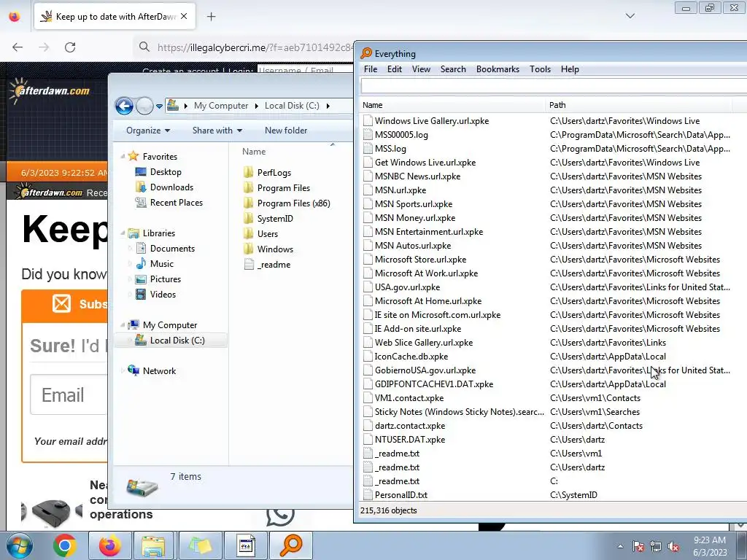Click the Action Center flag tray icon
Viewport: 747px width, 560px height.
pos(638,547)
